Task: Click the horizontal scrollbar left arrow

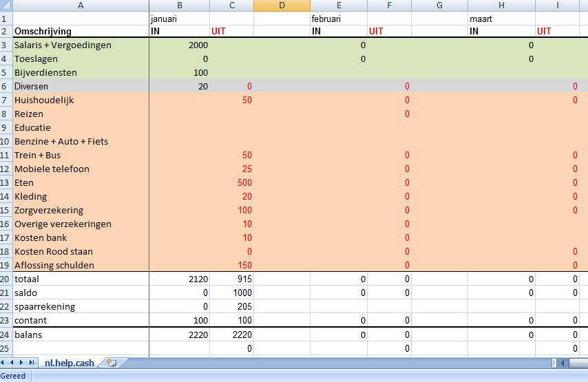Action: tap(563, 363)
